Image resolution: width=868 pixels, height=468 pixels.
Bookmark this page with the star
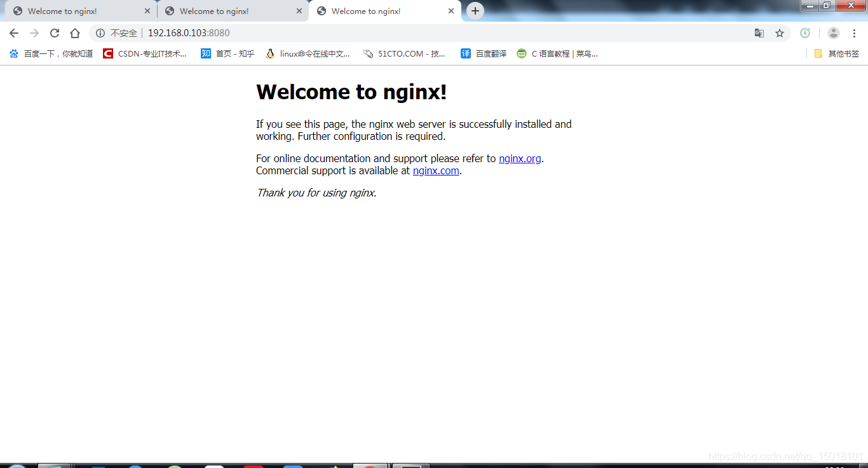[x=780, y=33]
